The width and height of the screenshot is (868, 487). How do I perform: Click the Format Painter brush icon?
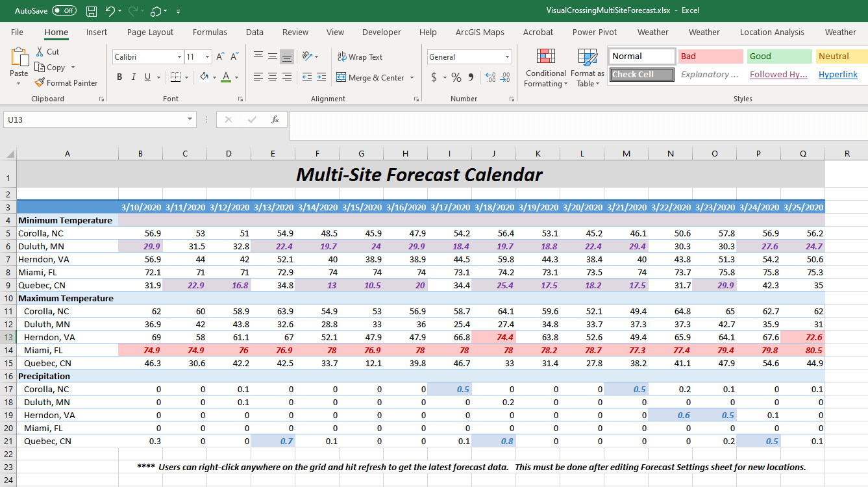[40, 83]
